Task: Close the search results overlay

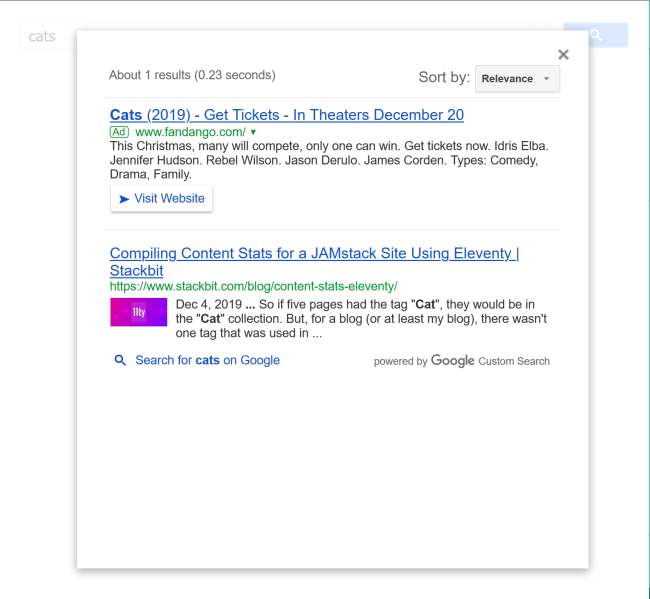Action: pyautogui.click(x=563, y=54)
